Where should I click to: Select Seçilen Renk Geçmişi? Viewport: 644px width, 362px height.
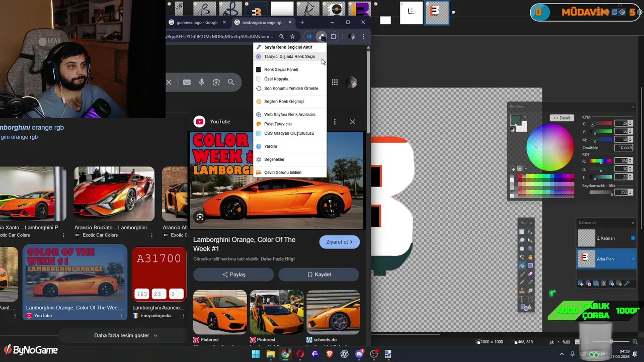click(290, 102)
